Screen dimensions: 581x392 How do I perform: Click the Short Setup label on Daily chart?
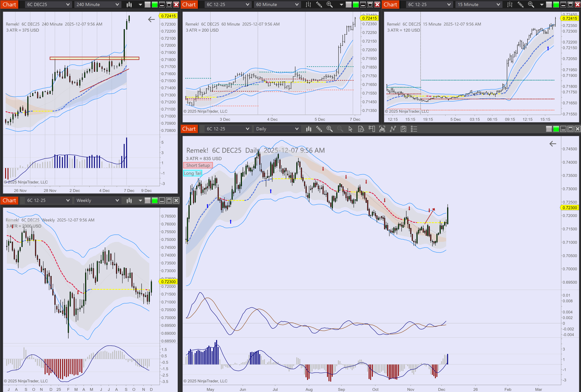click(198, 165)
